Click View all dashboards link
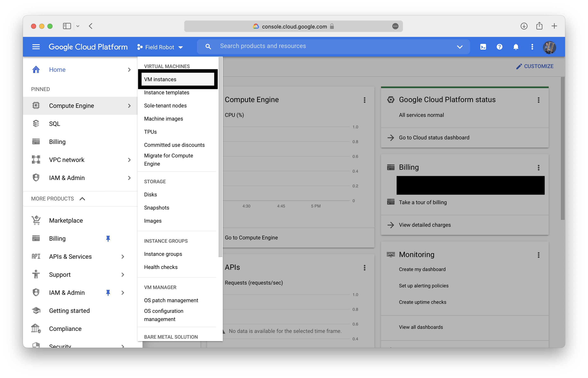The image size is (588, 378). pyautogui.click(x=421, y=327)
